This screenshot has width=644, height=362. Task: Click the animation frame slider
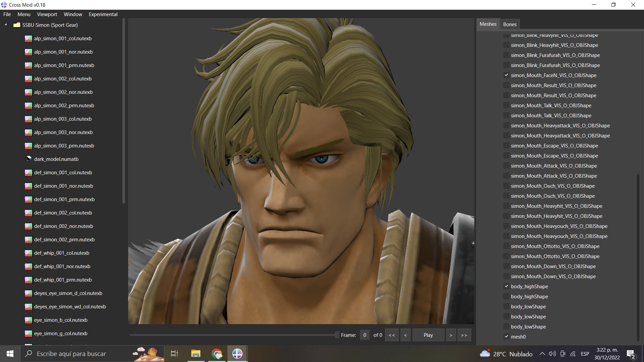point(234,335)
